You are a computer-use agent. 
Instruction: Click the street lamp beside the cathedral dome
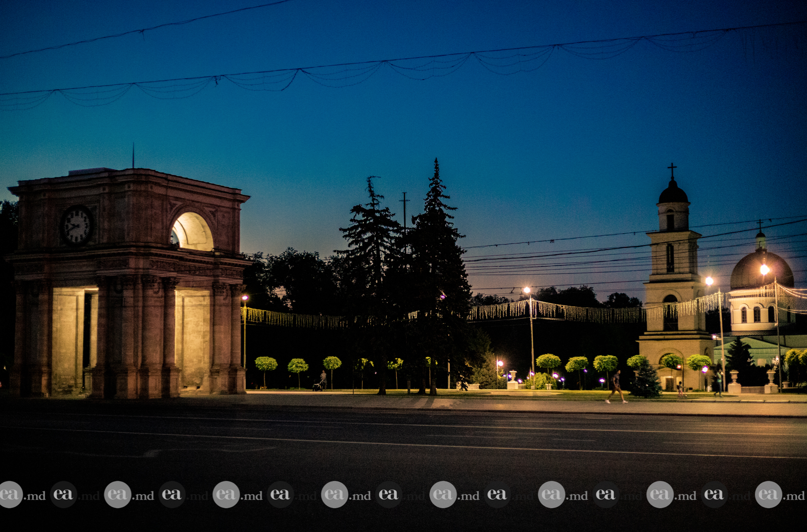coord(765,270)
